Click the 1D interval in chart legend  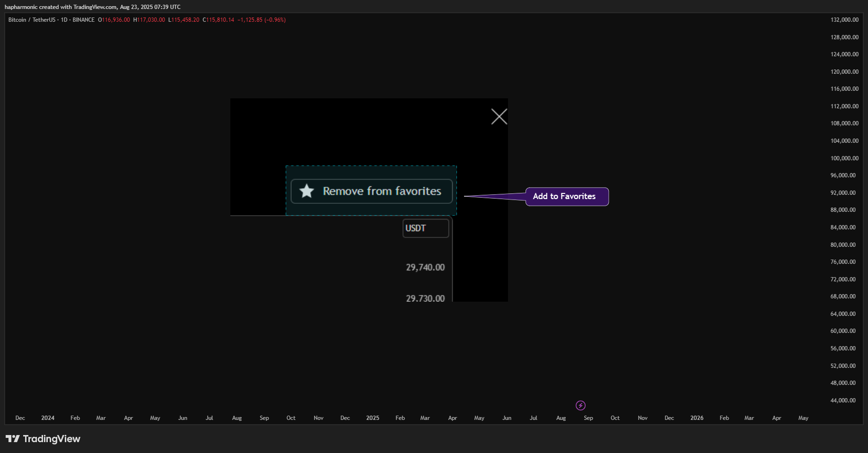pos(64,20)
